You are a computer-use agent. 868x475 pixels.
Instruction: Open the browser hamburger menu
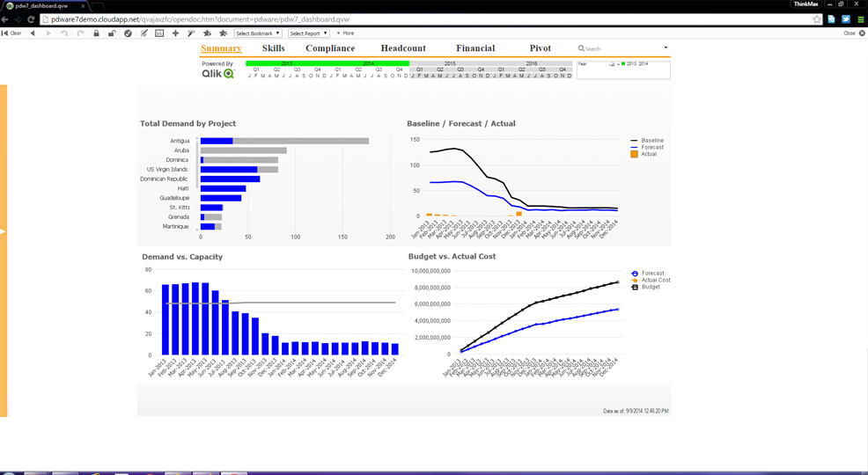(x=861, y=19)
